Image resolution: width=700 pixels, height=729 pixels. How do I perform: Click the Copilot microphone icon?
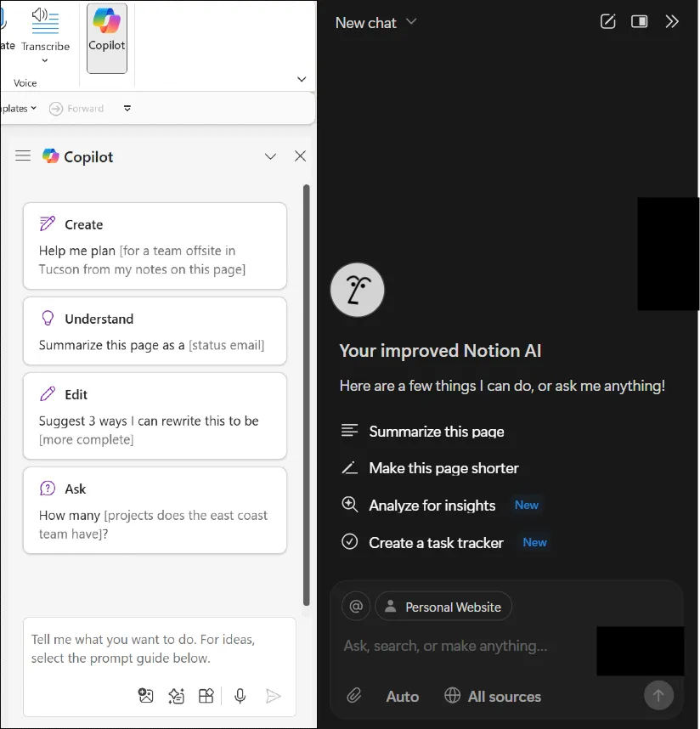click(x=240, y=696)
